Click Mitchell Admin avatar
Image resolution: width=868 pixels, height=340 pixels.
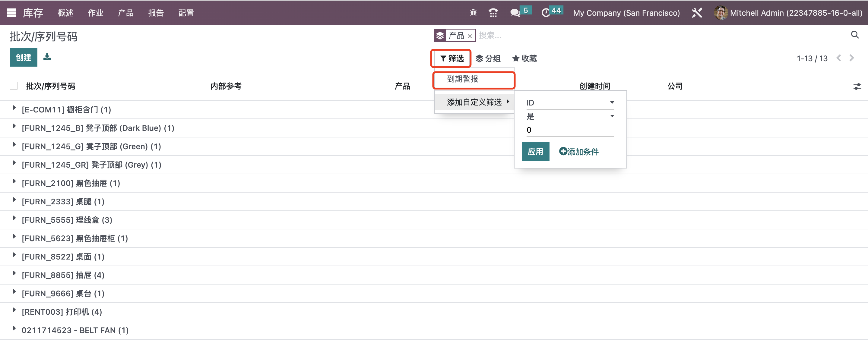coord(721,13)
